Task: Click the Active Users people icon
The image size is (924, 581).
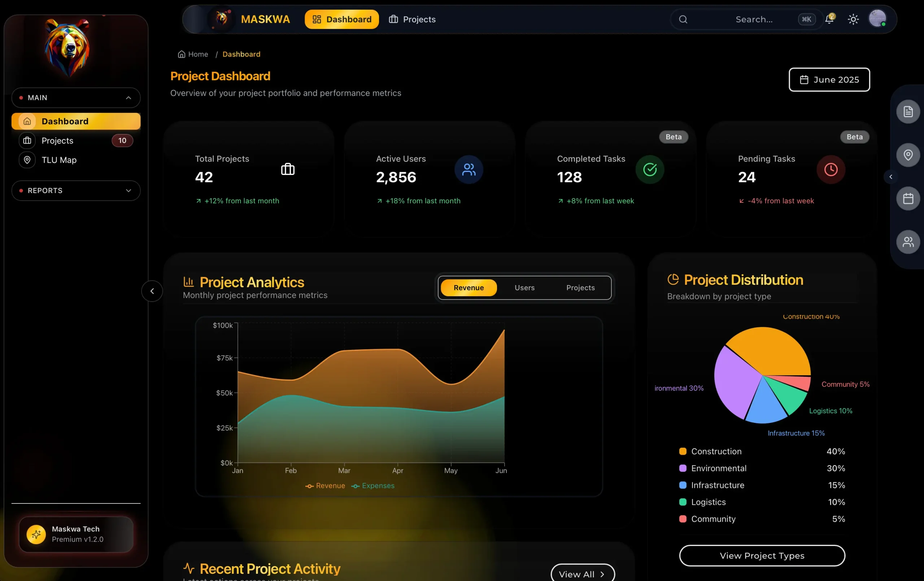Action: point(468,169)
